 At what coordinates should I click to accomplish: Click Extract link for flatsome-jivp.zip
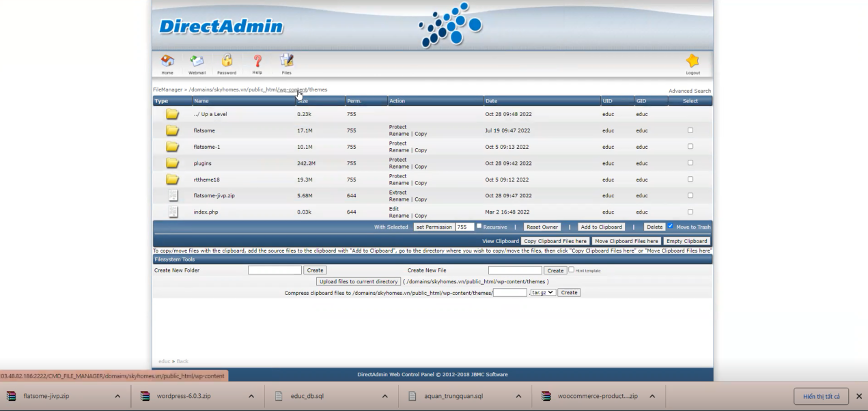[398, 193]
